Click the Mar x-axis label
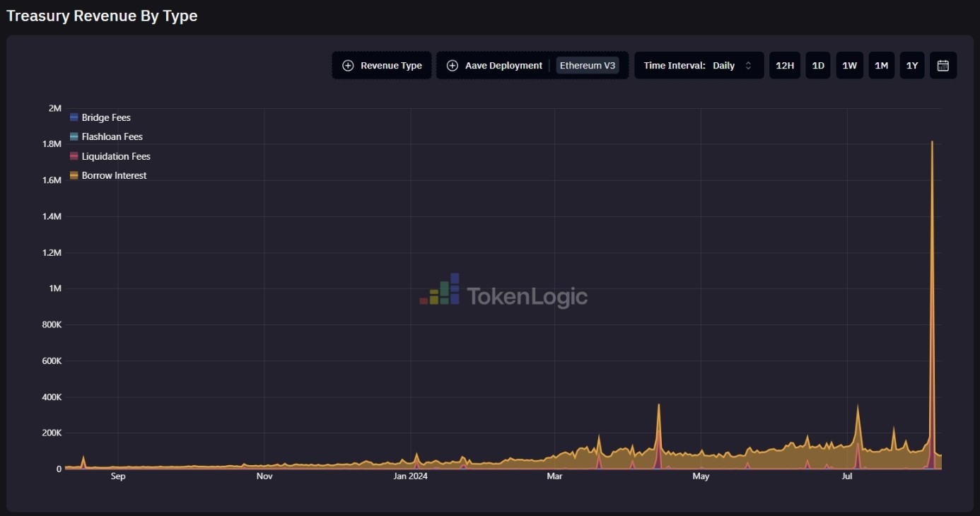Image resolution: width=980 pixels, height=516 pixels. (554, 476)
